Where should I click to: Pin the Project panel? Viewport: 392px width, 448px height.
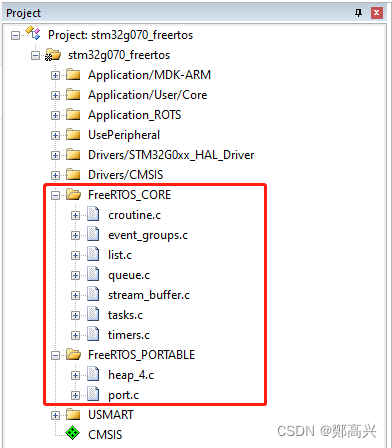click(x=358, y=13)
